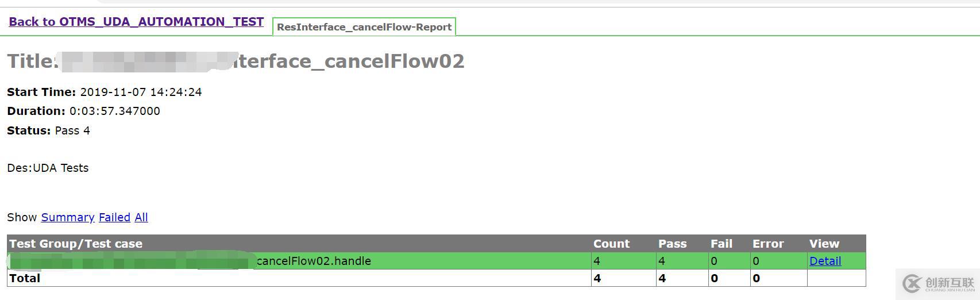The image size is (980, 300).
Task: Show the Summary view of results
Action: [x=67, y=217]
